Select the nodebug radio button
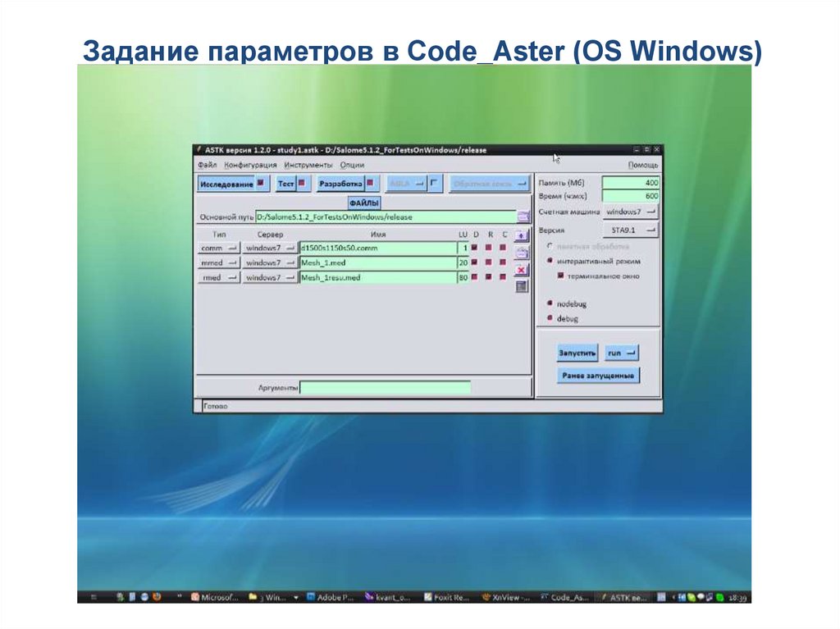This screenshot has height=629, width=840. 550,303
